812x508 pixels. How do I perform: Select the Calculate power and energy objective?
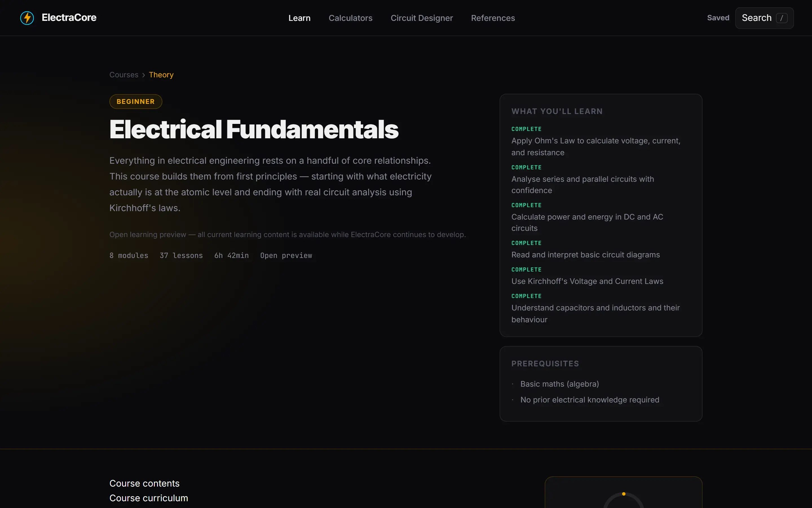[587, 222]
